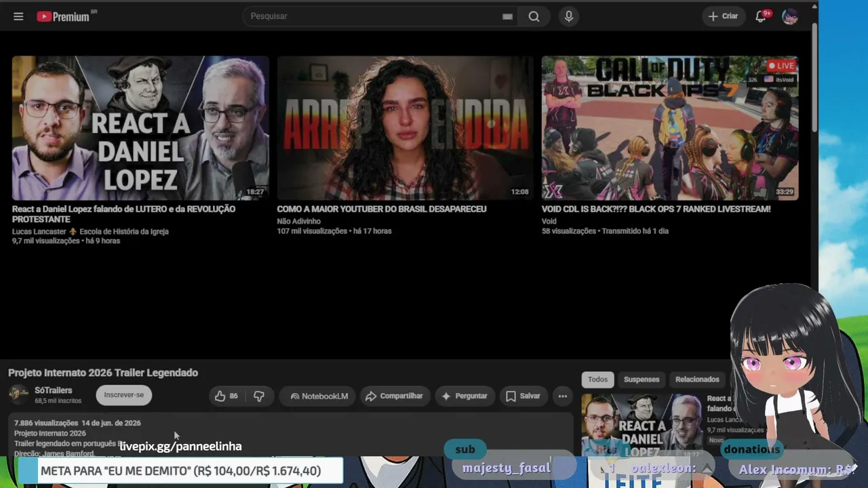Subscribe with the Inscrever-se button

pos(123,395)
